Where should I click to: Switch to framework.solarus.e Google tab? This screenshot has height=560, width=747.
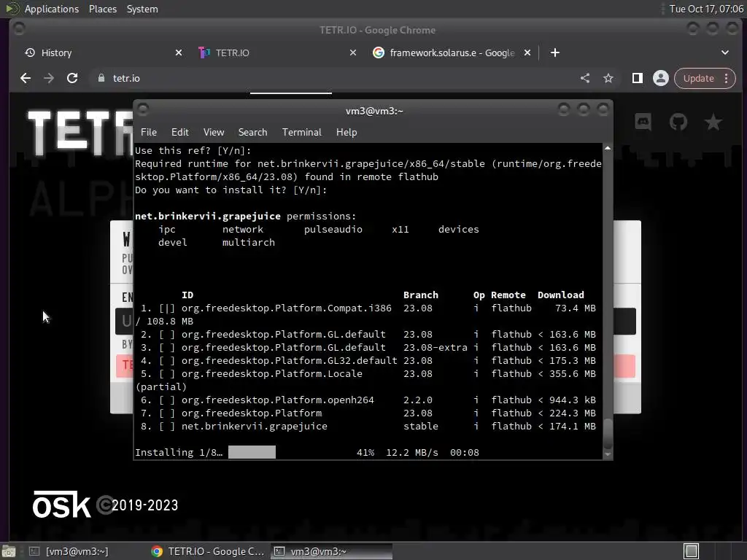(x=452, y=52)
